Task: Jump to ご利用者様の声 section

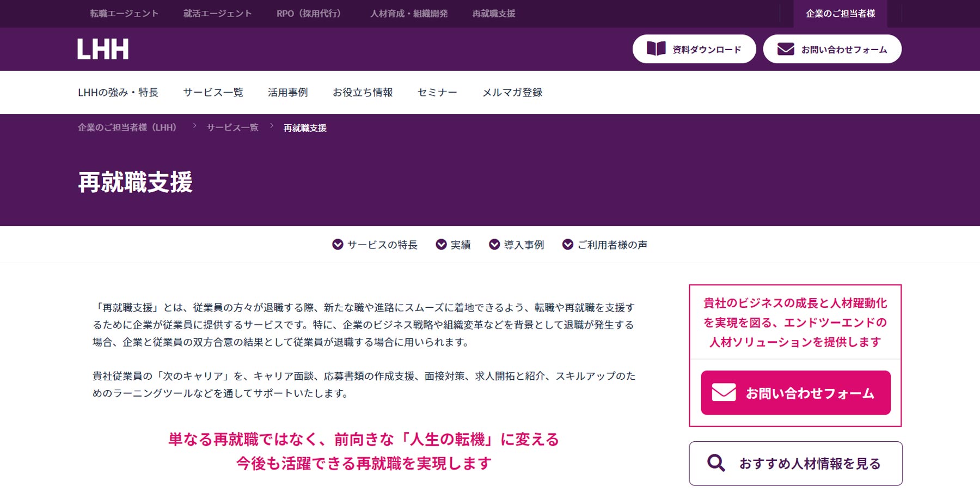Action: [612, 245]
